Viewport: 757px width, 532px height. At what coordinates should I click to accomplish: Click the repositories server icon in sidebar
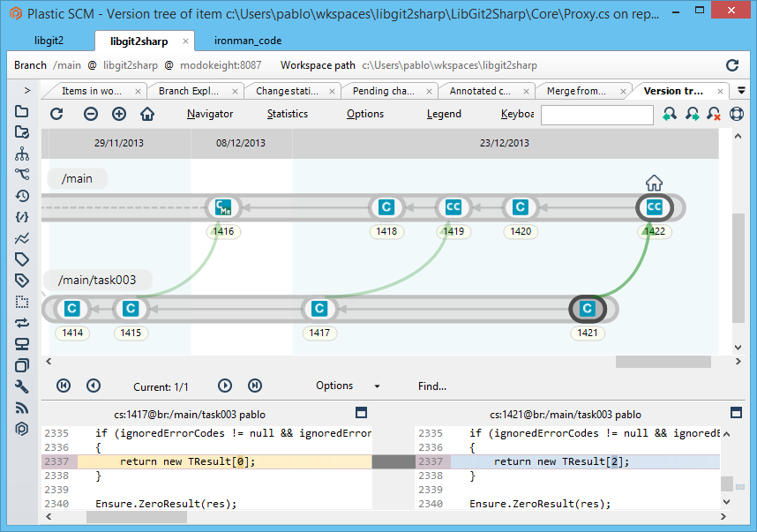pos(22,344)
